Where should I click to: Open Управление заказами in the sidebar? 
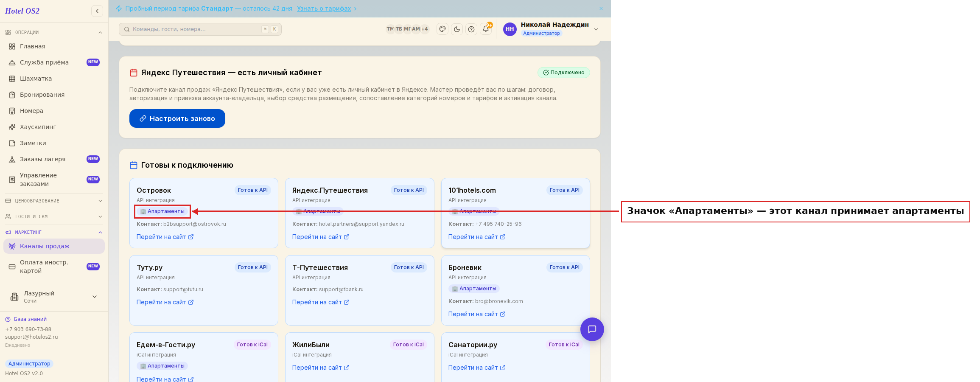point(54,180)
